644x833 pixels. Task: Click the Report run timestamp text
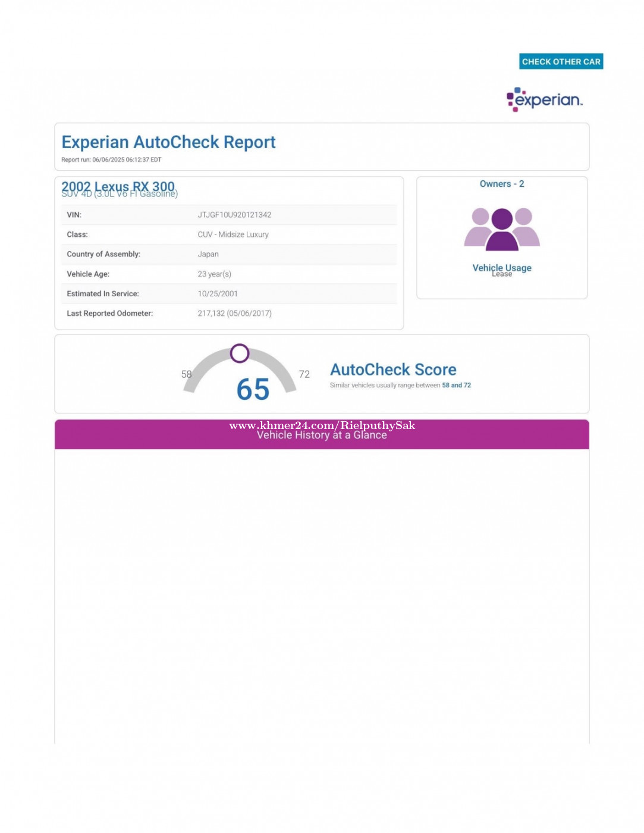[x=111, y=159]
